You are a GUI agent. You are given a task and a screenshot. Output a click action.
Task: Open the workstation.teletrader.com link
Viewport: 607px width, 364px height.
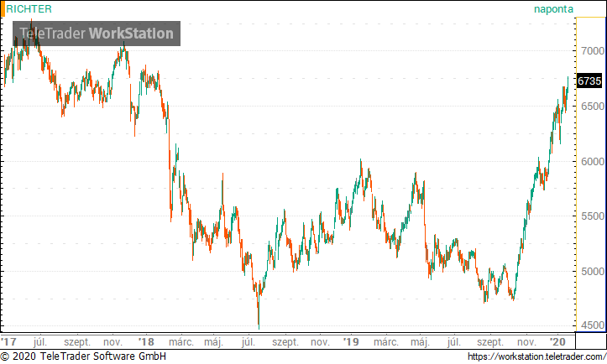pyautogui.click(x=537, y=356)
